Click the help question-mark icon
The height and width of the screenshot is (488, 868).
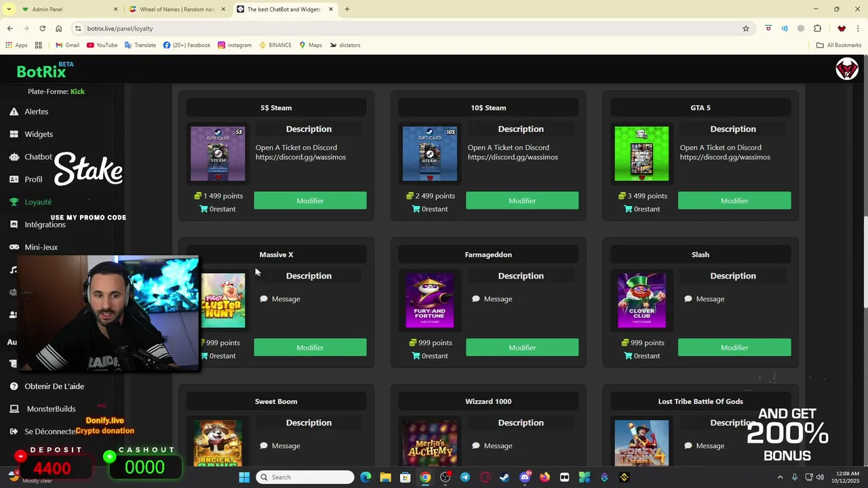pos(14,386)
